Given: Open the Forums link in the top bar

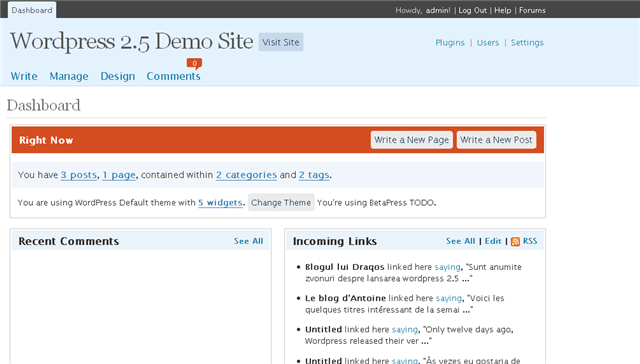Looking at the screenshot, I should (x=532, y=10).
